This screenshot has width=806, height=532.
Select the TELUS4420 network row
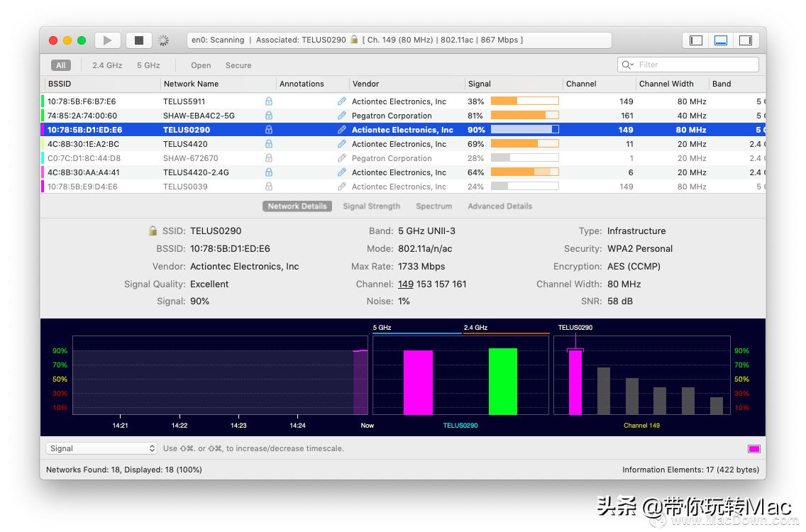(x=186, y=144)
